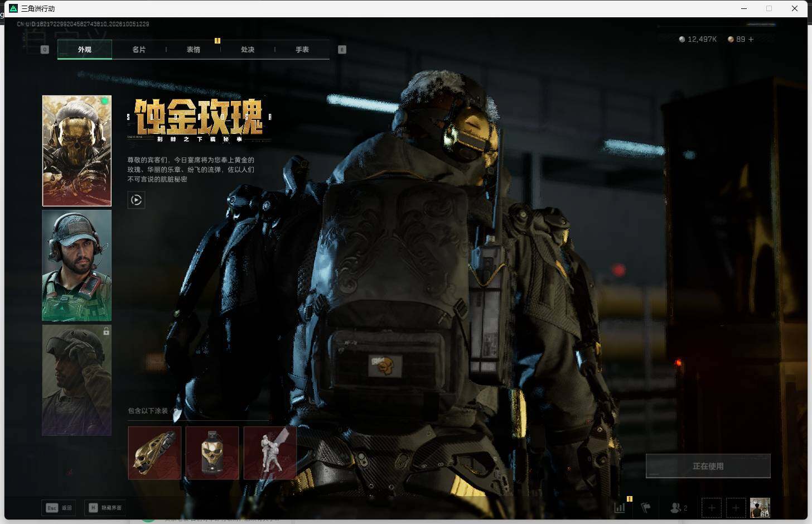This screenshot has width=812, height=524.
Task: Open the statistics bar chart icon
Action: point(620,507)
